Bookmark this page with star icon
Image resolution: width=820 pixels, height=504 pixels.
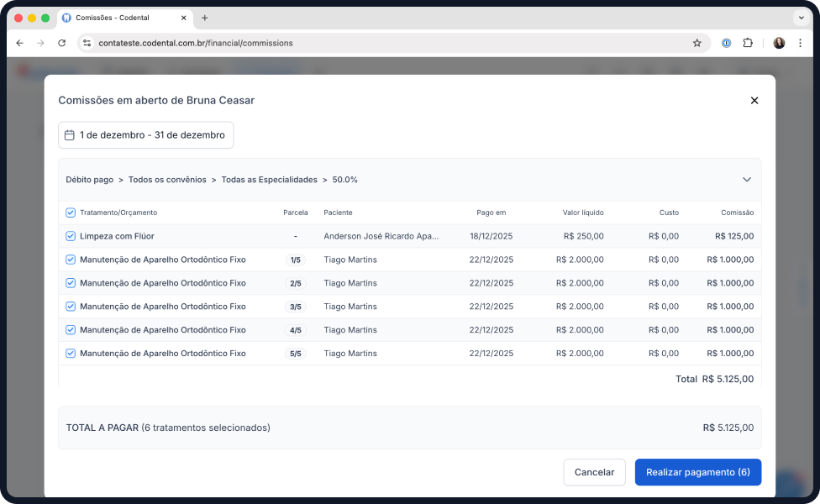coord(696,43)
